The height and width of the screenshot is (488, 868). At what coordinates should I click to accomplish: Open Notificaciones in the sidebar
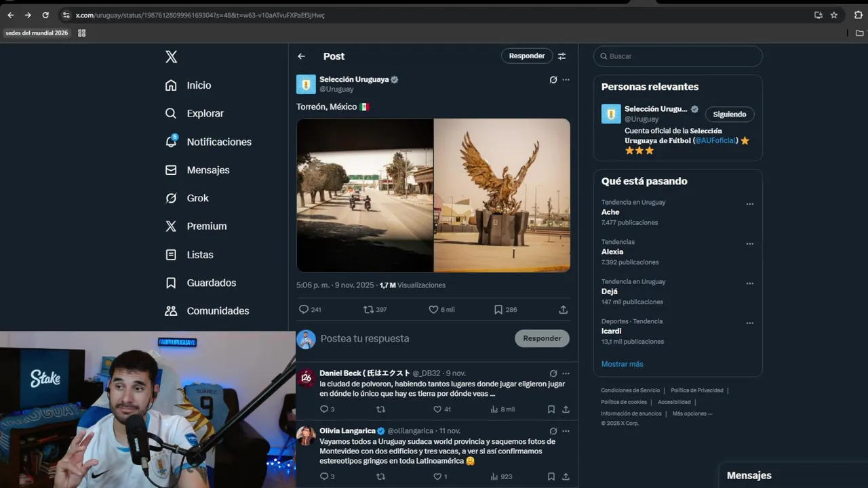(x=208, y=142)
